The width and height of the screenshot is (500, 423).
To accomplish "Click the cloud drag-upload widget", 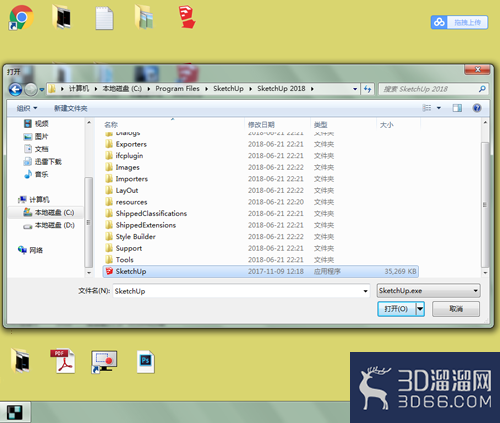I will click(459, 22).
